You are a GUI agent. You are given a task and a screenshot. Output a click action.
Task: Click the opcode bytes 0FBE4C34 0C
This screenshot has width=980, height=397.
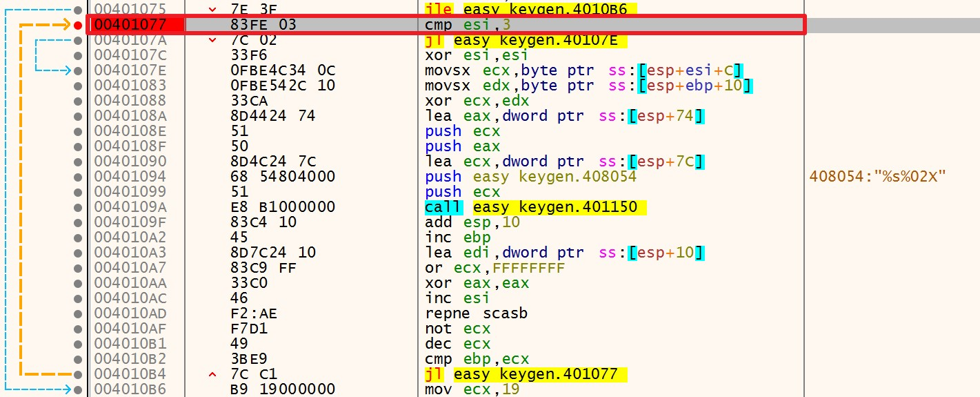282,70
